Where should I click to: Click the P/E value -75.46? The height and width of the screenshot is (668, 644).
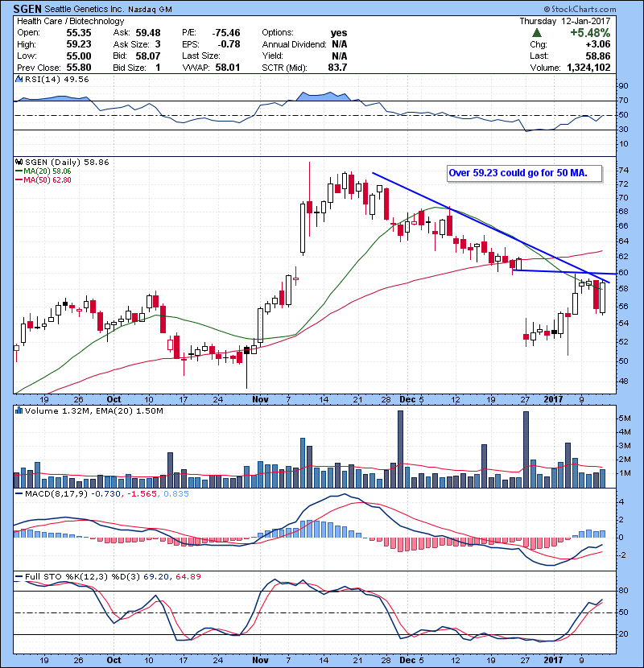226,33
